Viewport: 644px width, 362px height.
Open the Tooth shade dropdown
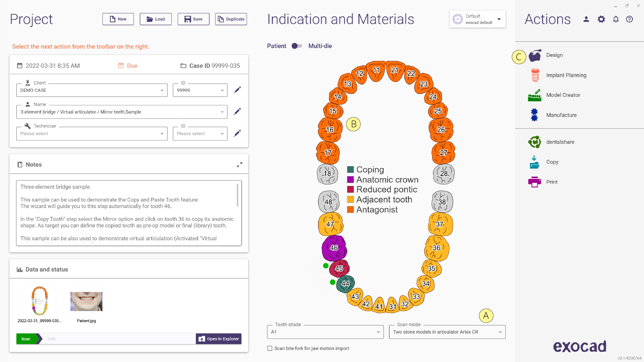[325, 332]
